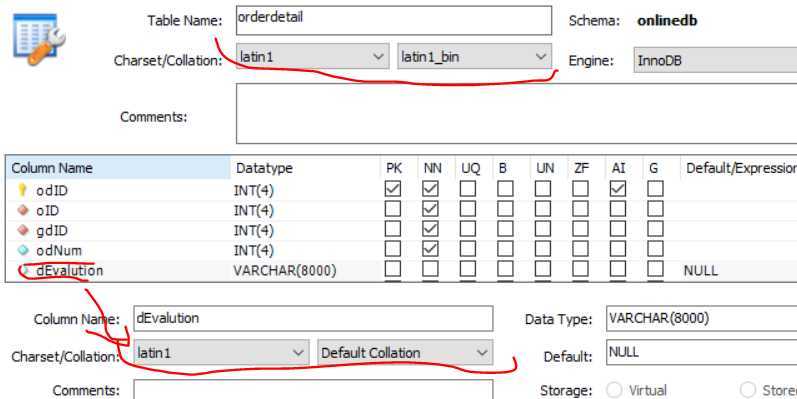Click the Column Name header
Viewport: 797px width, 399px height.
tap(118, 168)
